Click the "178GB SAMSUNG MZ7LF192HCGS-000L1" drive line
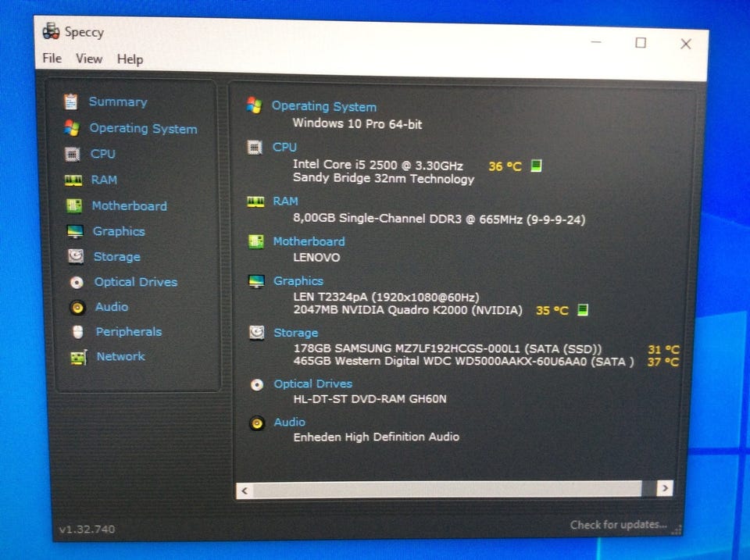750x560 pixels. click(448, 348)
